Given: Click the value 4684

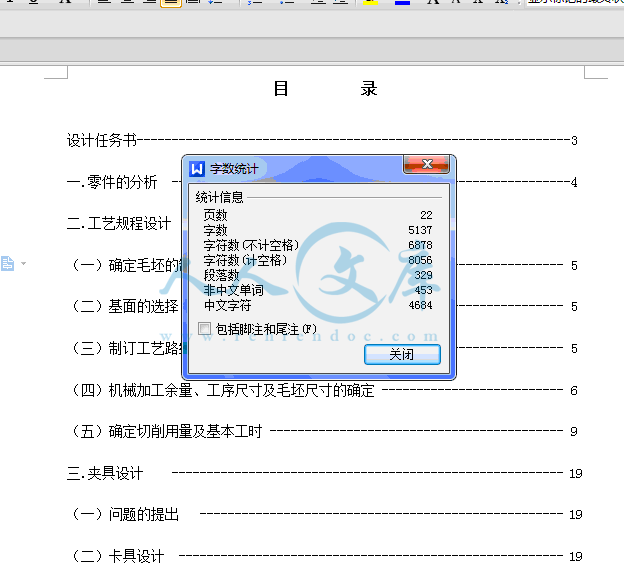Looking at the screenshot, I should 420,305.
